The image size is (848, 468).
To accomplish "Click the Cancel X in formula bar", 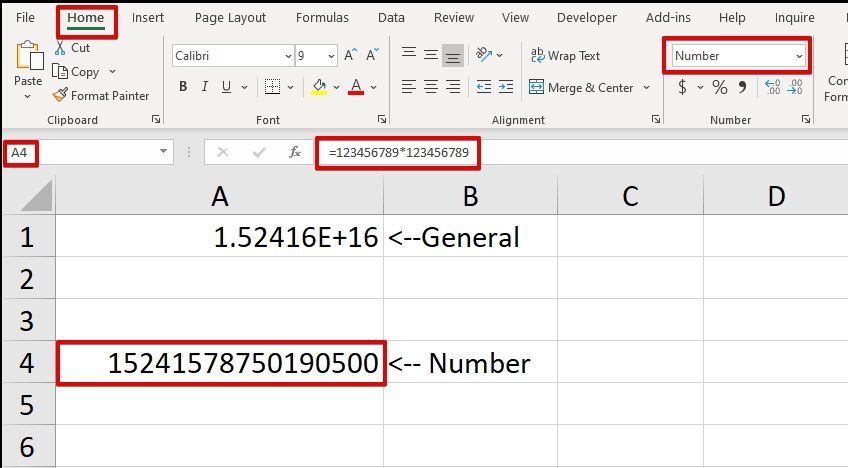I will click(x=223, y=153).
